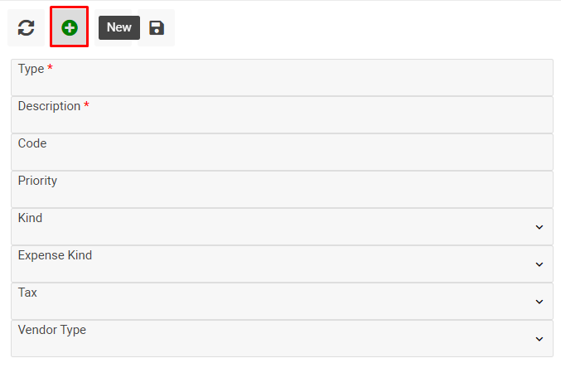Click into the Priority input field
The width and height of the screenshot is (561, 392).
pos(282,195)
